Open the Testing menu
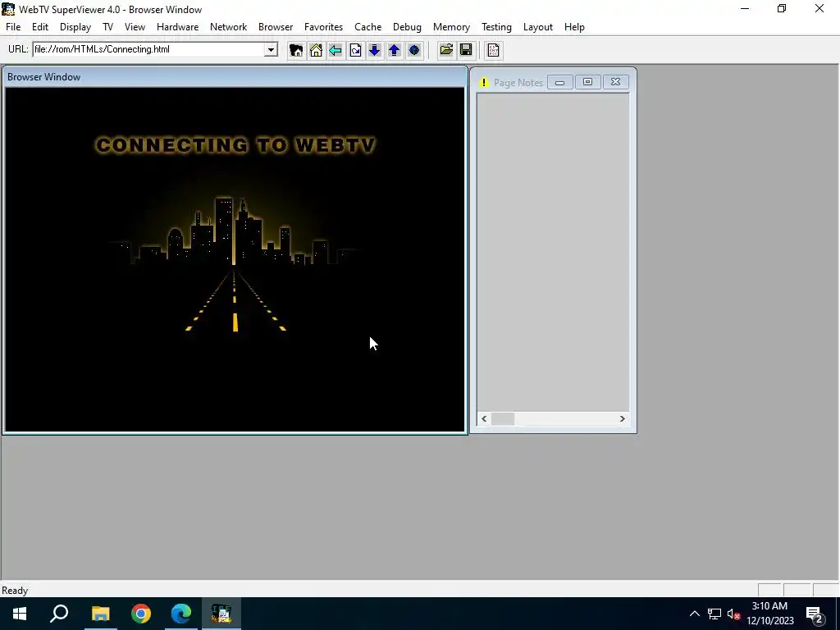840x630 pixels. click(x=496, y=27)
